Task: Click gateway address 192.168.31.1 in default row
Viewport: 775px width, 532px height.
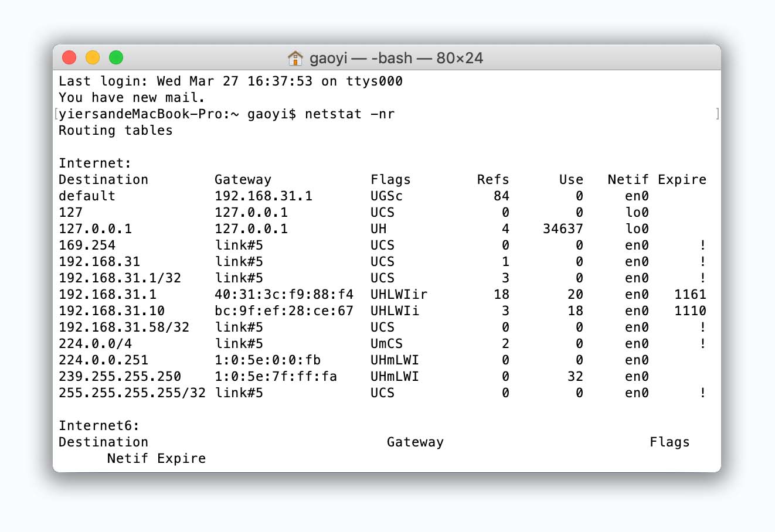Action: coord(263,196)
